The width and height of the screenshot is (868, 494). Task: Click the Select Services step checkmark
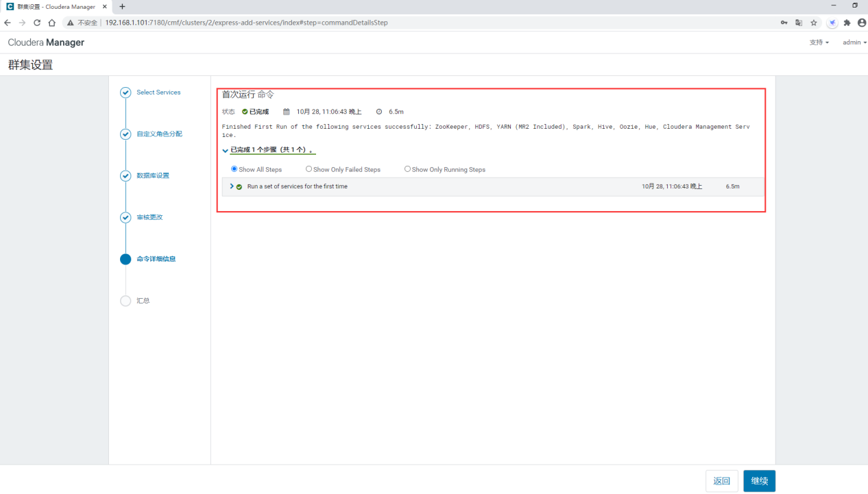(125, 92)
